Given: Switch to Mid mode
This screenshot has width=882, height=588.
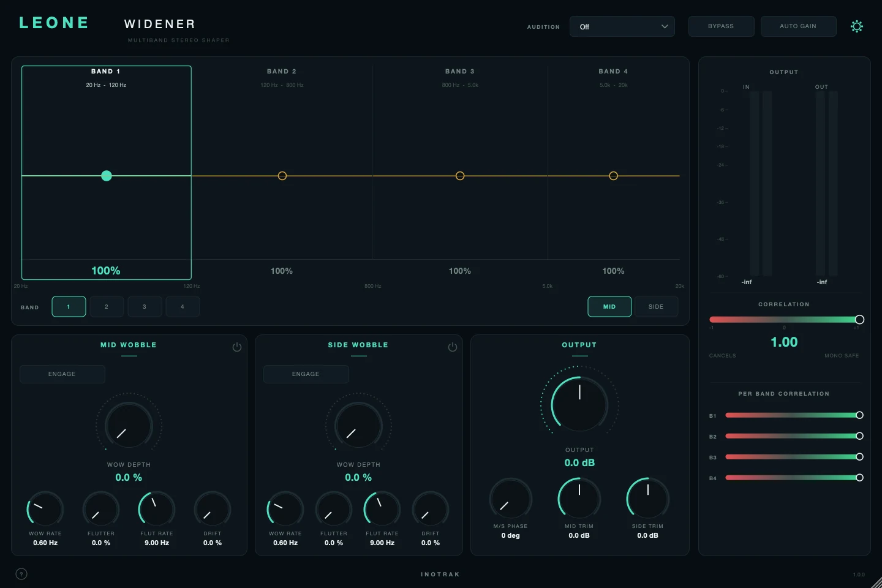Looking at the screenshot, I should click(609, 306).
